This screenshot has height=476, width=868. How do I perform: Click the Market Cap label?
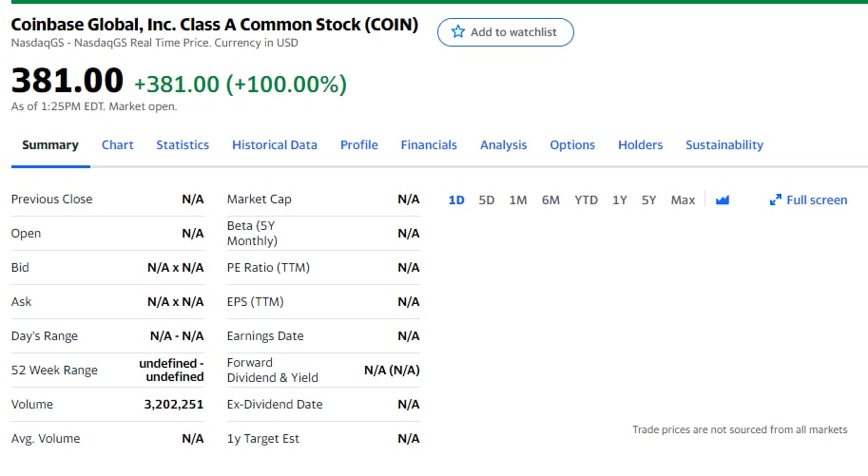260,200
